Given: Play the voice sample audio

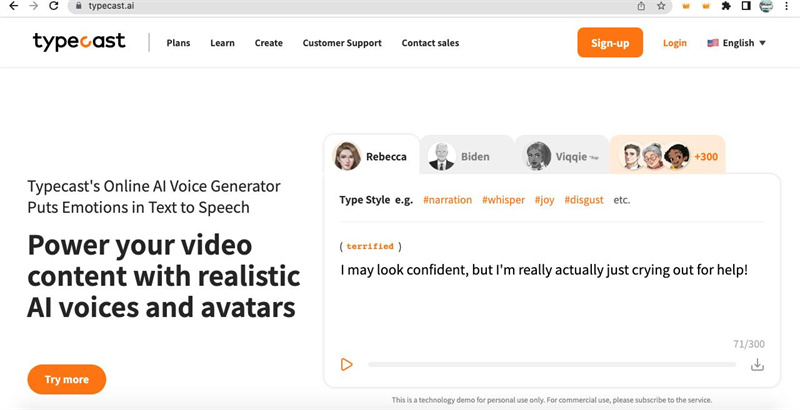Looking at the screenshot, I should (346, 365).
